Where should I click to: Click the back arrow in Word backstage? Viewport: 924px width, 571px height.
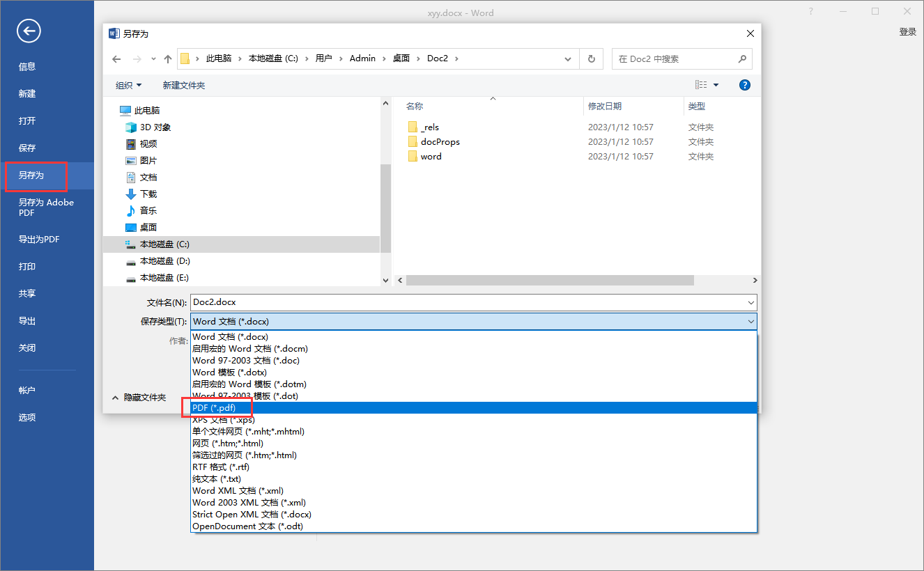pyautogui.click(x=29, y=31)
